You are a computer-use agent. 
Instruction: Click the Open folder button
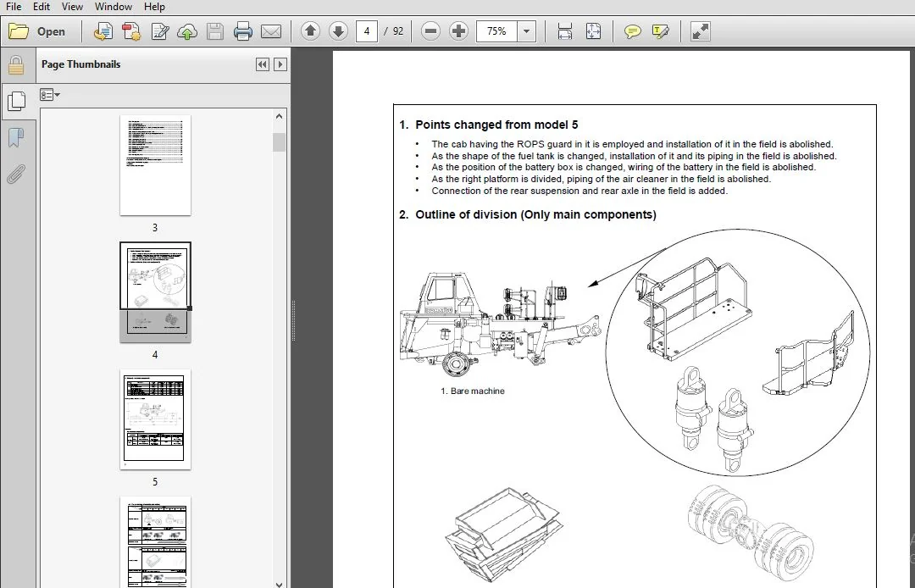[37, 31]
